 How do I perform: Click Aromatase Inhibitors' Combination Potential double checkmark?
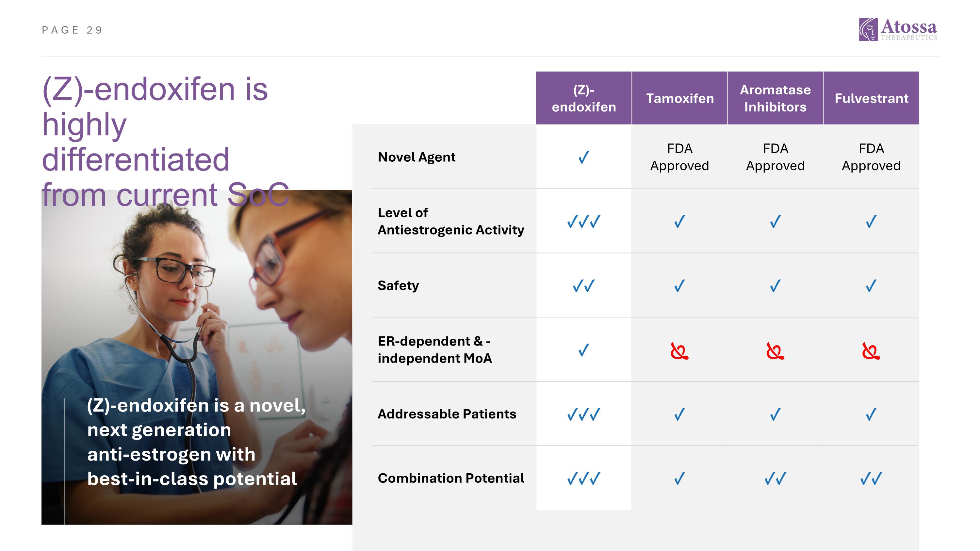[x=775, y=478]
